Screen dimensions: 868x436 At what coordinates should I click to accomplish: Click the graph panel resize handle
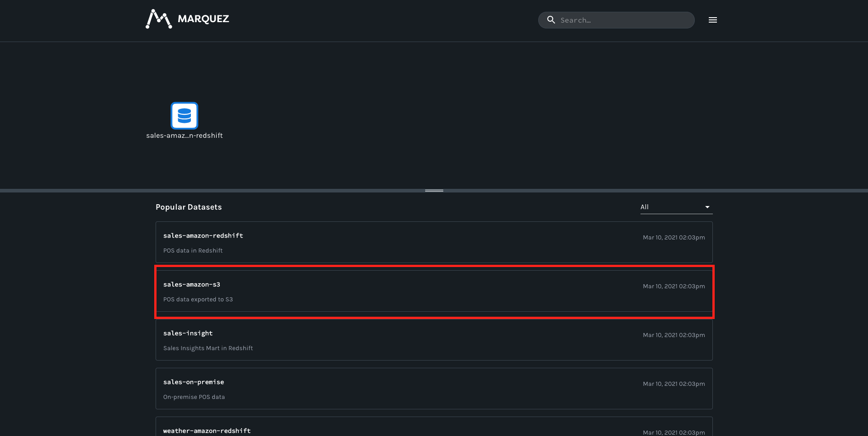point(433,190)
